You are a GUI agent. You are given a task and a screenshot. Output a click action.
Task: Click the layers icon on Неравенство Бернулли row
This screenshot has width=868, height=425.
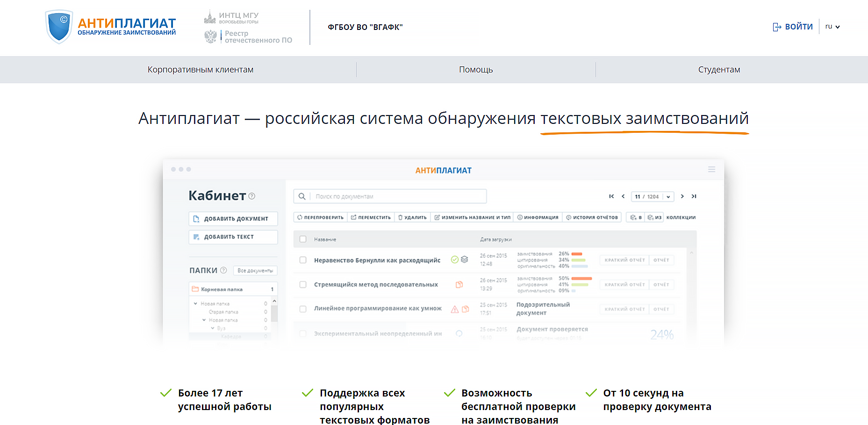pos(464,259)
